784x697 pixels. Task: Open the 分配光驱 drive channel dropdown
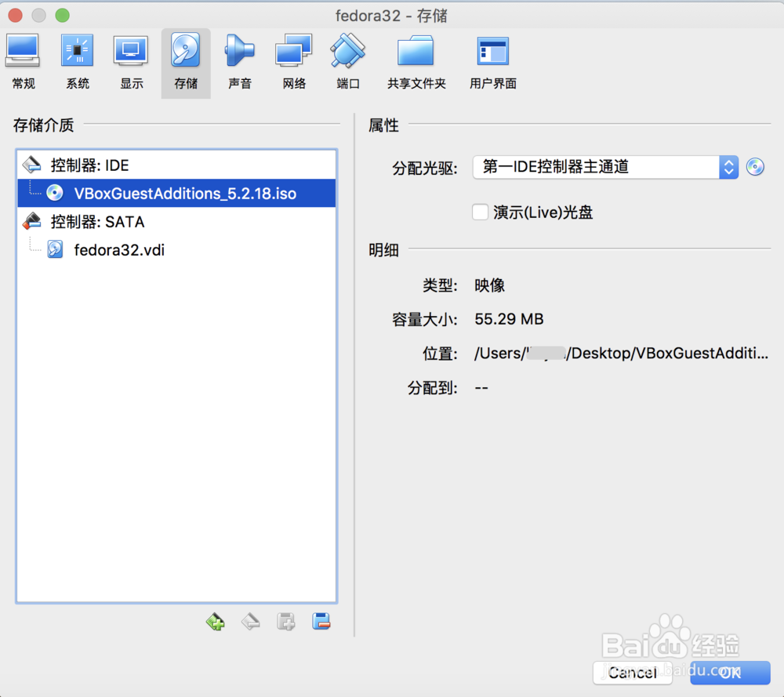coord(605,167)
